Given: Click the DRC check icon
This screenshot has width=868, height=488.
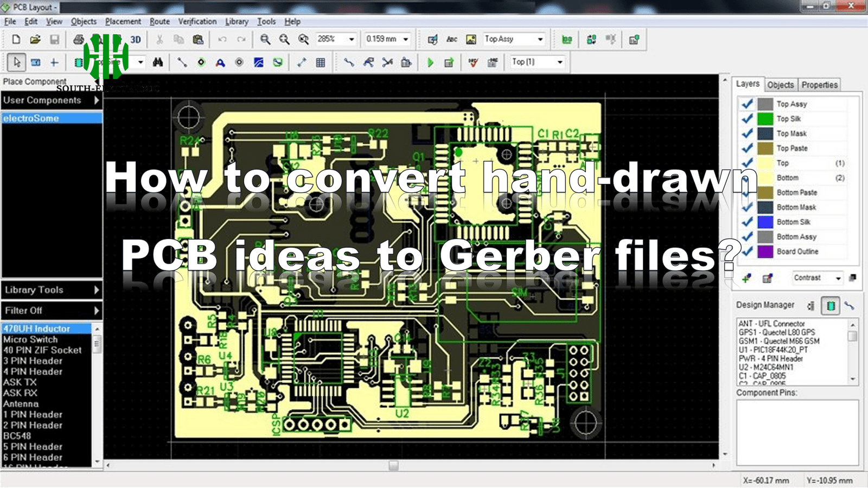Looking at the screenshot, I should click(473, 62).
